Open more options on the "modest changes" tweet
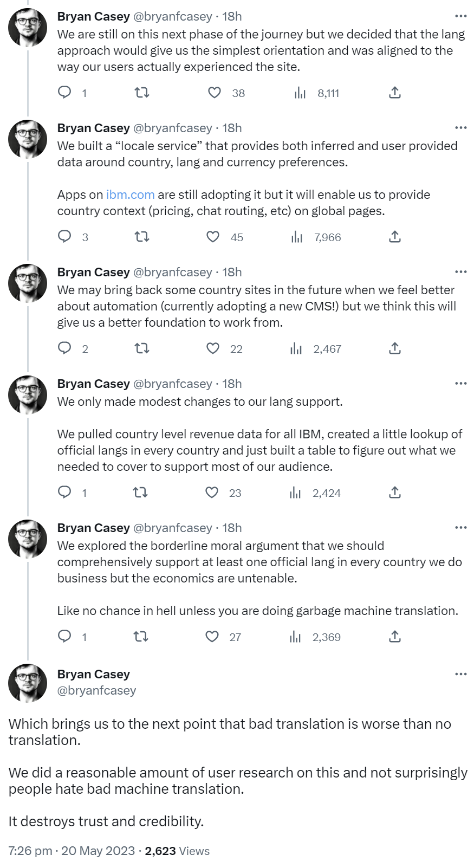The height and width of the screenshot is (868, 474). point(460,384)
